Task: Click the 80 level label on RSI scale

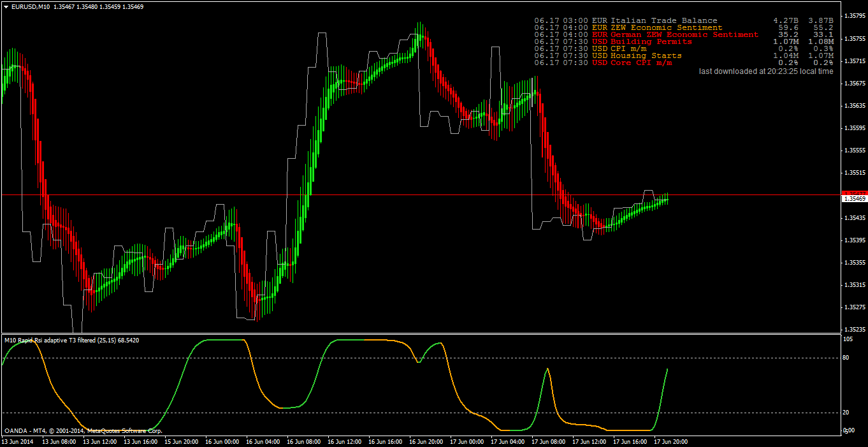Action: click(x=847, y=358)
